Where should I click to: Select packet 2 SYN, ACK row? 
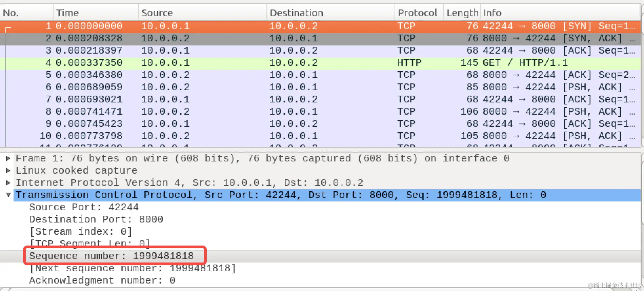320,38
